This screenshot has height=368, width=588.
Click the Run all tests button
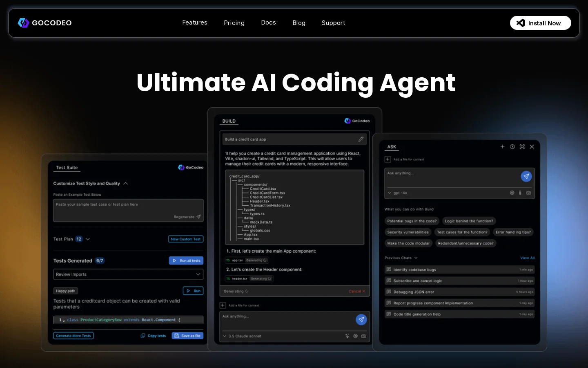(186, 260)
